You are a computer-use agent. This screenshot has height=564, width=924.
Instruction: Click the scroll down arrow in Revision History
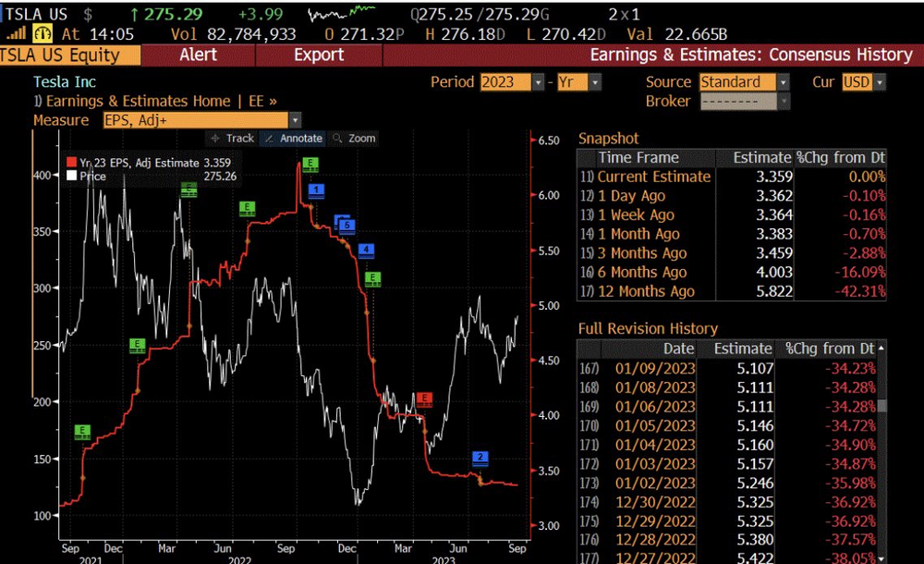pos(881,558)
